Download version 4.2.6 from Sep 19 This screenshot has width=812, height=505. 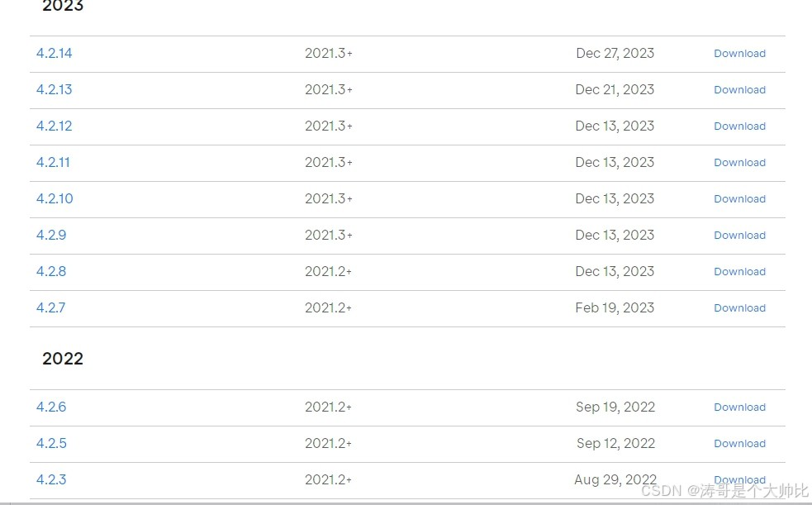pos(739,407)
